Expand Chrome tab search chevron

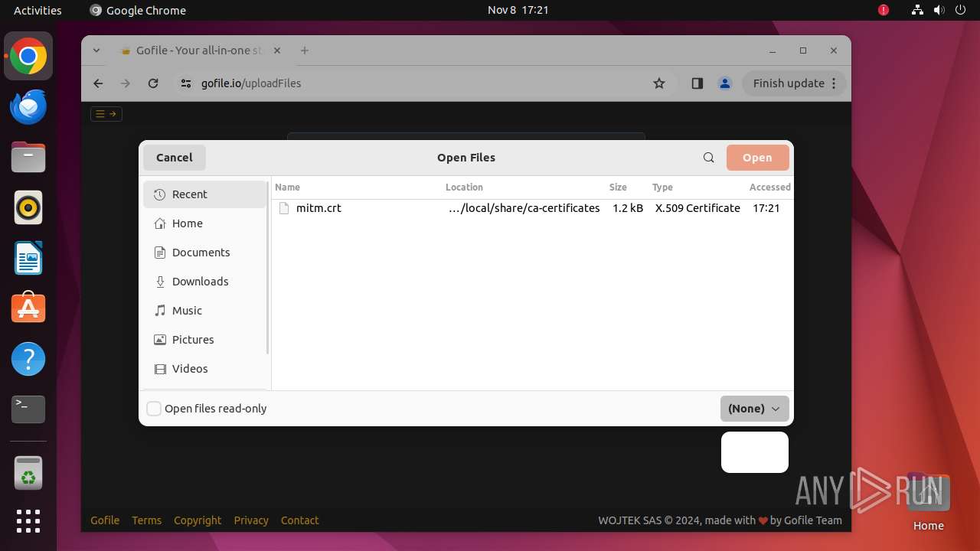[96, 51]
